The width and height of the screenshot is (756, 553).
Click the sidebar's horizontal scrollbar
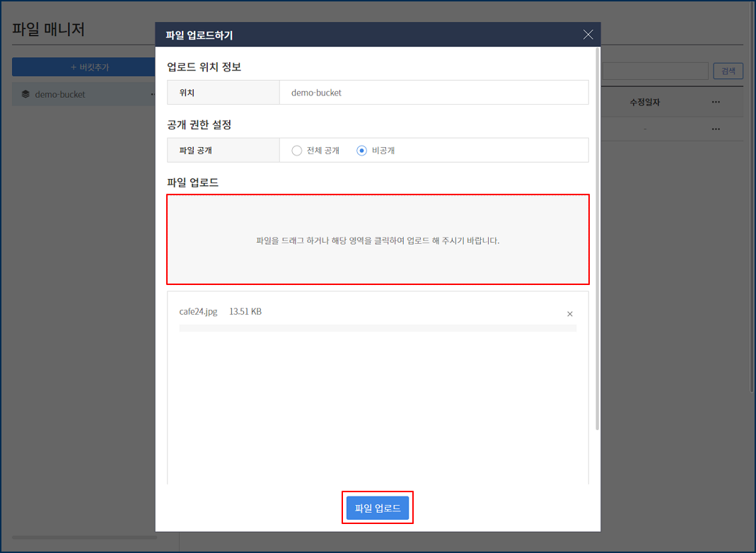83,537
